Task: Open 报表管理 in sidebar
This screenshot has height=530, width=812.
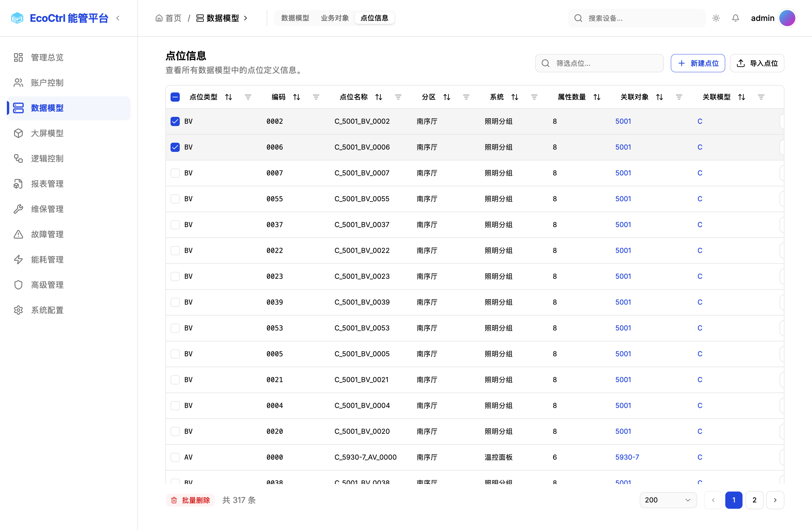Action: pos(68,184)
